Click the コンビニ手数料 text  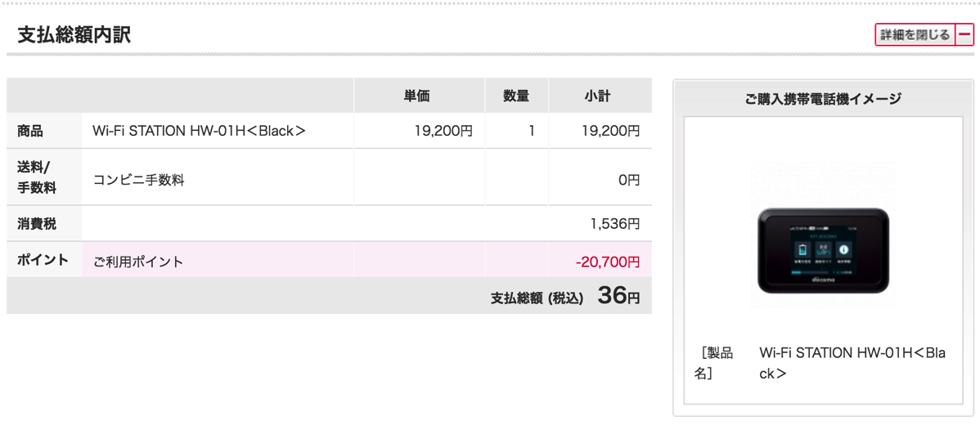[x=138, y=180]
